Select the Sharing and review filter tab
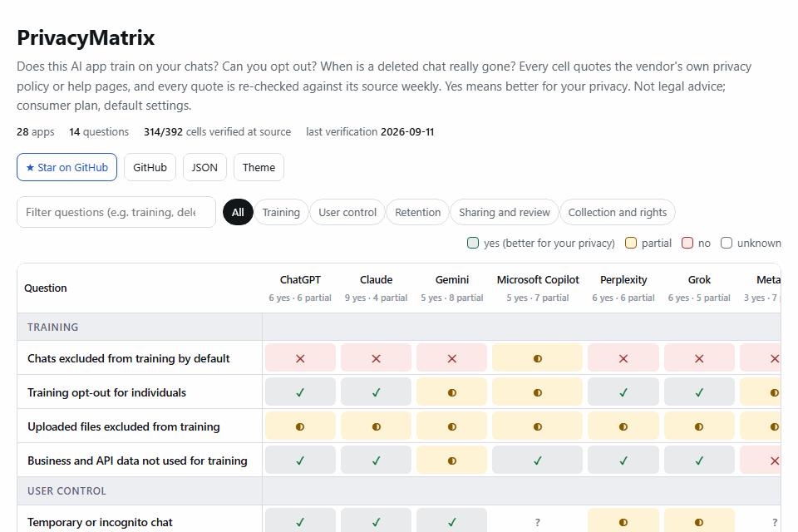 (x=505, y=212)
